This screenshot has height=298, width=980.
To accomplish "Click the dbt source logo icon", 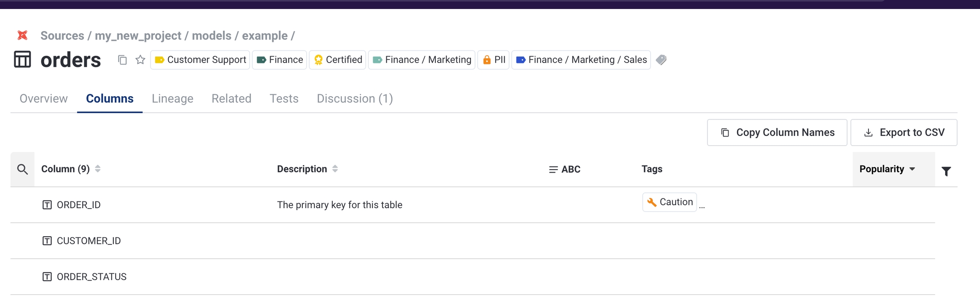I will tap(23, 35).
